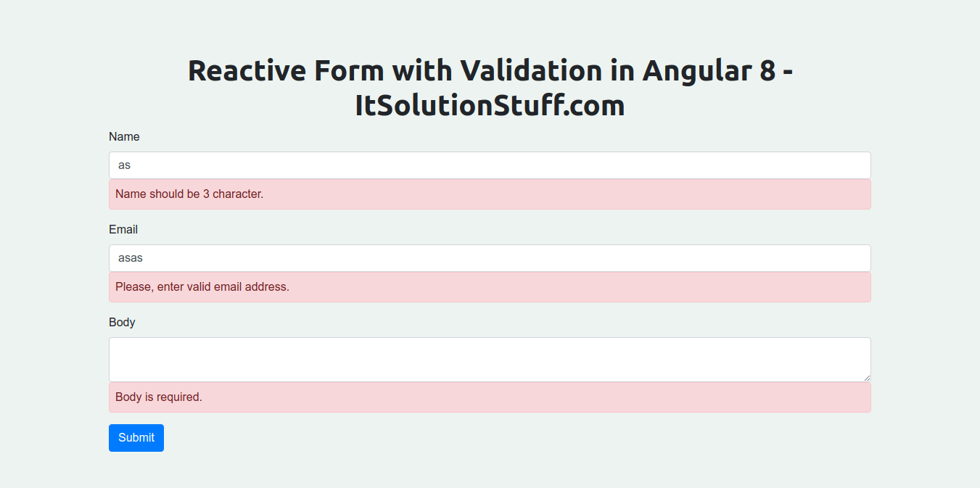Click the text 'as' inside the Name field
This screenshot has width=980, height=488.
pos(123,165)
